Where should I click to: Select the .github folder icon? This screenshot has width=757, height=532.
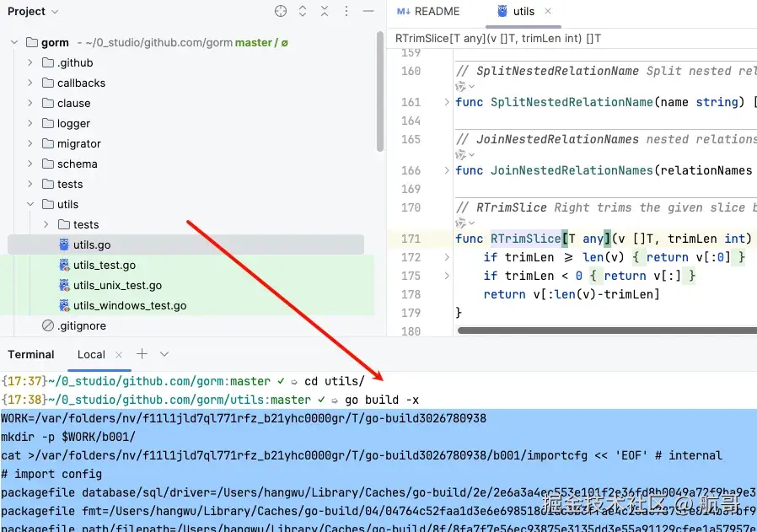coord(48,62)
